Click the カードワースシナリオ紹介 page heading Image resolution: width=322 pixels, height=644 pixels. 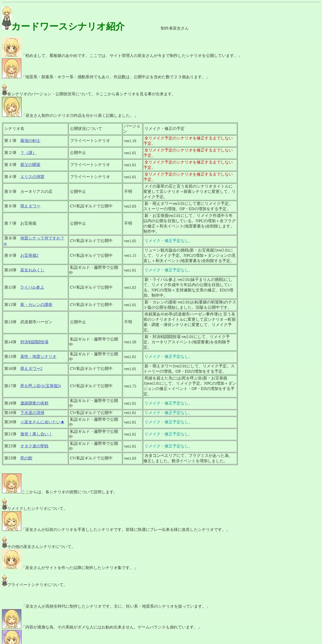coord(68,27)
